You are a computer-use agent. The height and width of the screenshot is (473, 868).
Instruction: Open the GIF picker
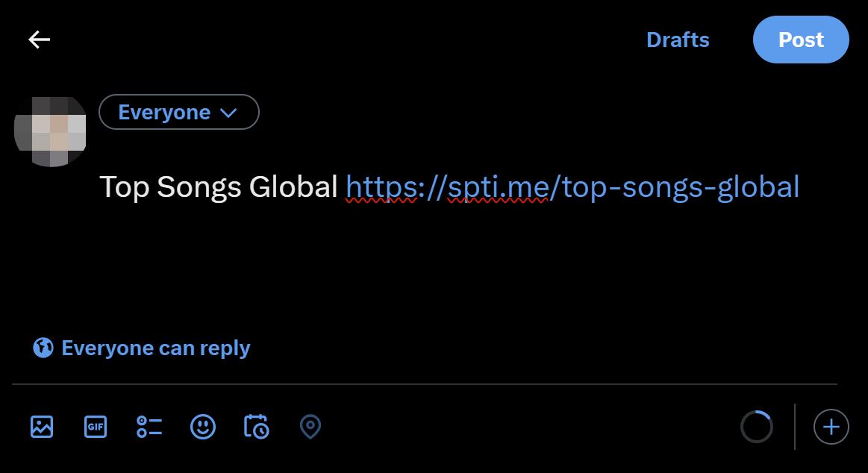tap(96, 427)
